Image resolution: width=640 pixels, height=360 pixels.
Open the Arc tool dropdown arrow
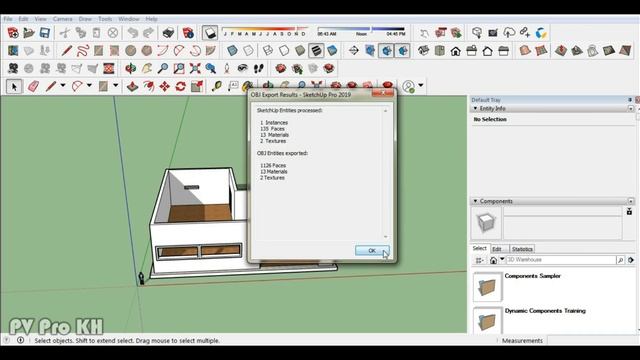(x=89, y=86)
